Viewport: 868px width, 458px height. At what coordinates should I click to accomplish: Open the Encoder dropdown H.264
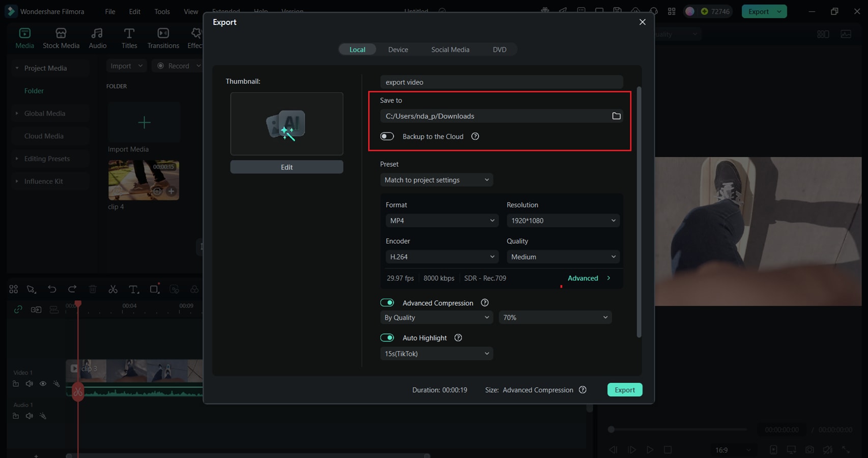click(x=442, y=256)
